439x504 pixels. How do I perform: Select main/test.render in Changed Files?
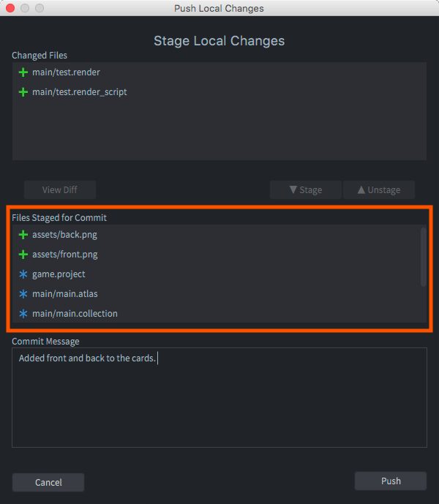[219, 72]
